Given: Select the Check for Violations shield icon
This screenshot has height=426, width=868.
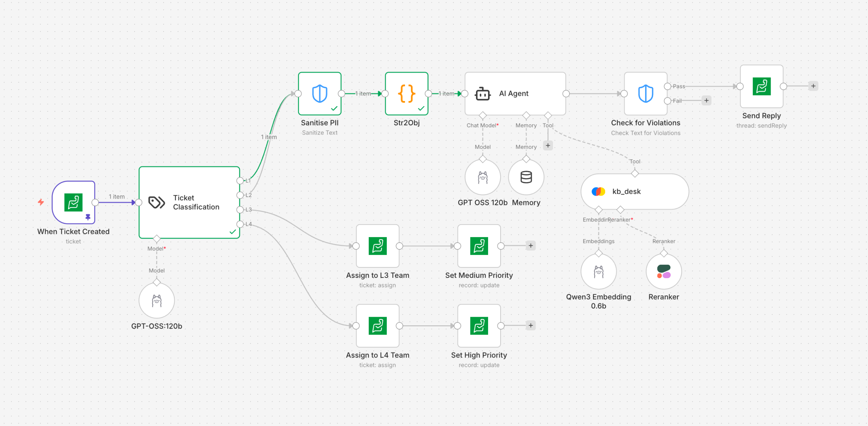Looking at the screenshot, I should 645,94.
